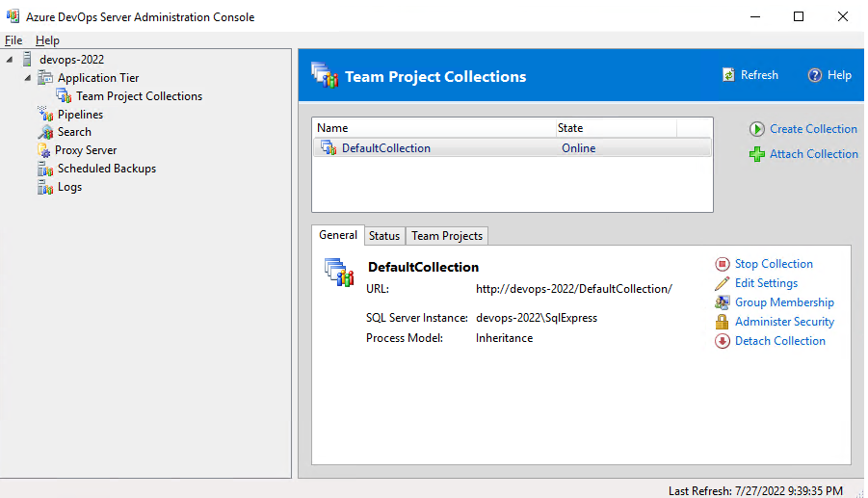This screenshot has height=498, width=868.
Task: Click the Application Tier node icon
Action: pyautogui.click(x=45, y=77)
